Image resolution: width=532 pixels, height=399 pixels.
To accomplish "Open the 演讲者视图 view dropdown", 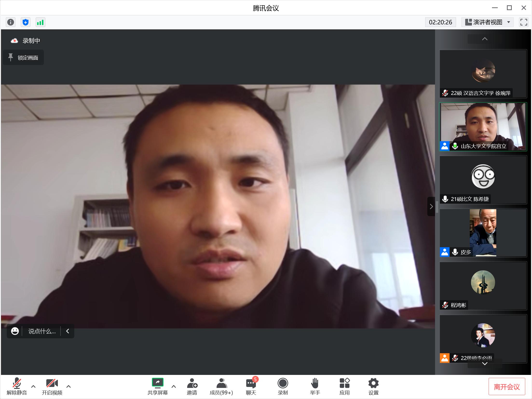I will tap(488, 22).
